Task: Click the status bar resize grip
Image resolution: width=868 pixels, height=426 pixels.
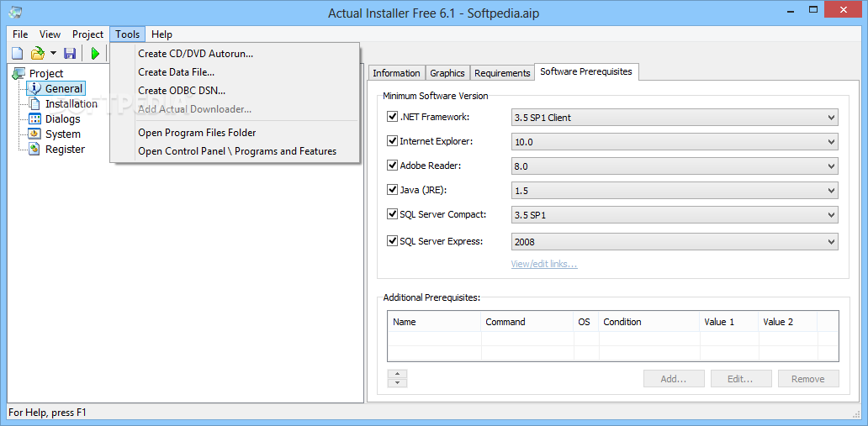Action: (x=855, y=413)
